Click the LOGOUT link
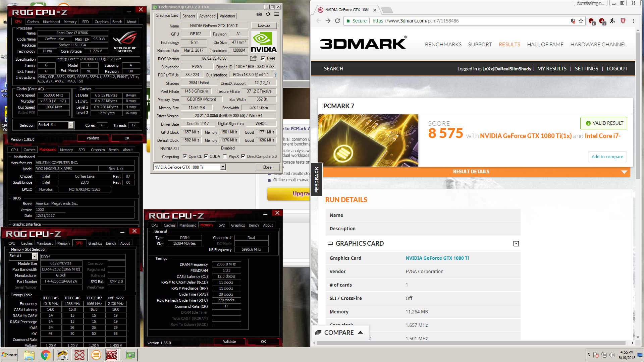 coord(617,69)
